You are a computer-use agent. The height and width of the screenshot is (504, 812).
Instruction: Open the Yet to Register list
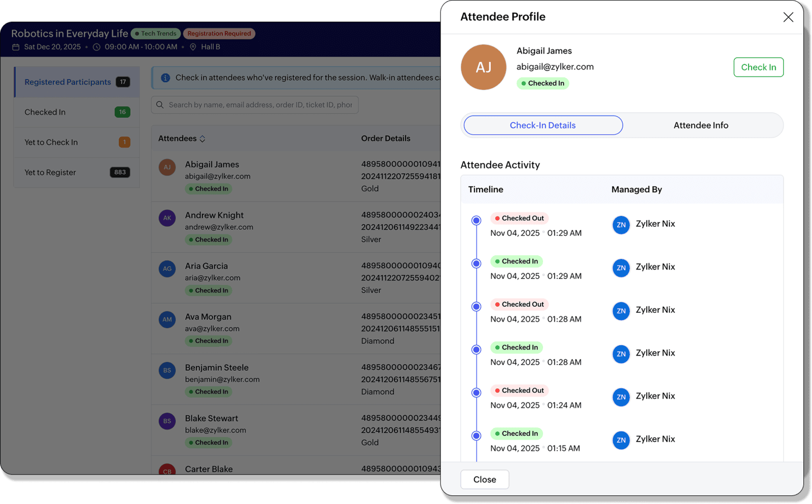coord(76,172)
